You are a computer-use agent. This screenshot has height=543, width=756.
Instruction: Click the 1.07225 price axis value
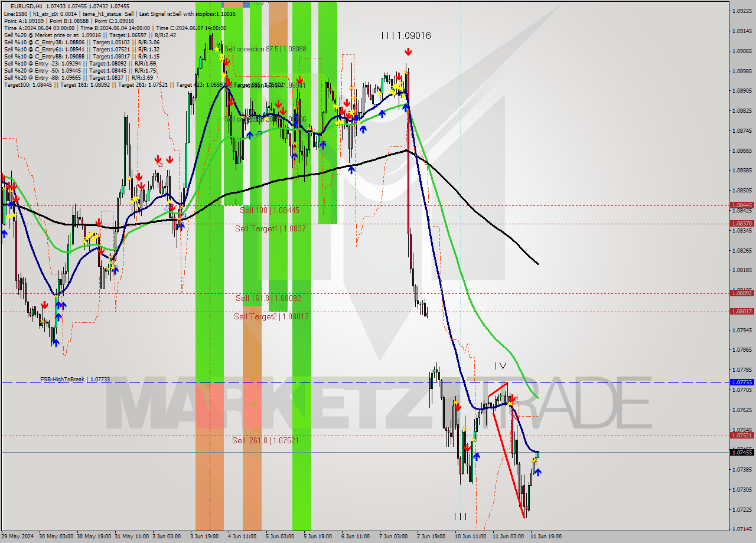(x=742, y=509)
